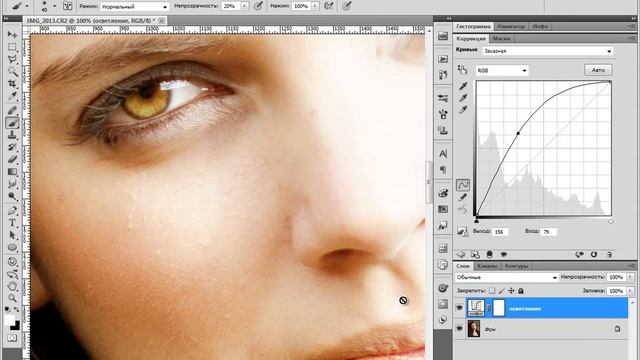Image resolution: width=640 pixels, height=360 pixels.
Task: Select the Lasso tool
Action: [12, 59]
